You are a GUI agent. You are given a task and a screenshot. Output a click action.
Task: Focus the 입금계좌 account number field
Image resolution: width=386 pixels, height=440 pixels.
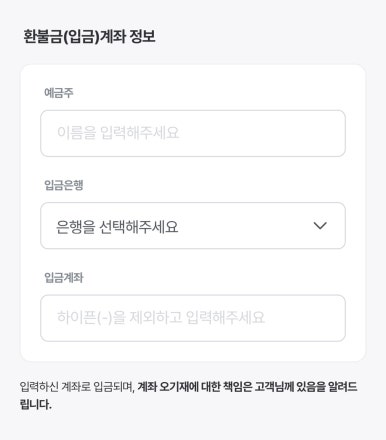coord(193,318)
